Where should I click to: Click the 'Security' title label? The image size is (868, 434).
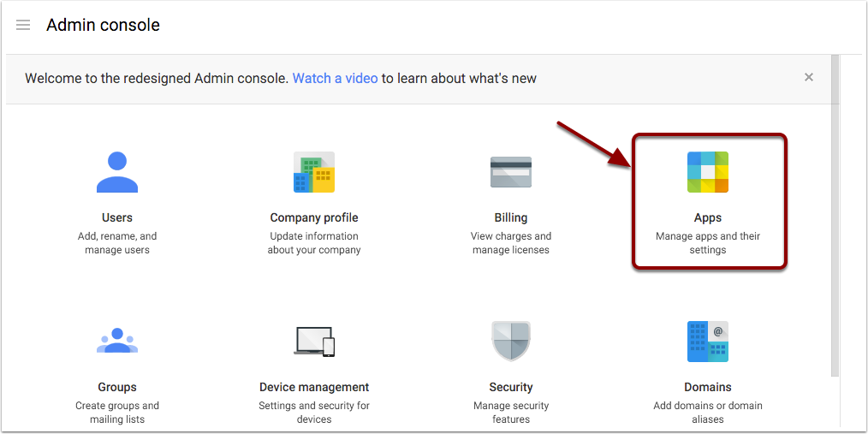[511, 387]
